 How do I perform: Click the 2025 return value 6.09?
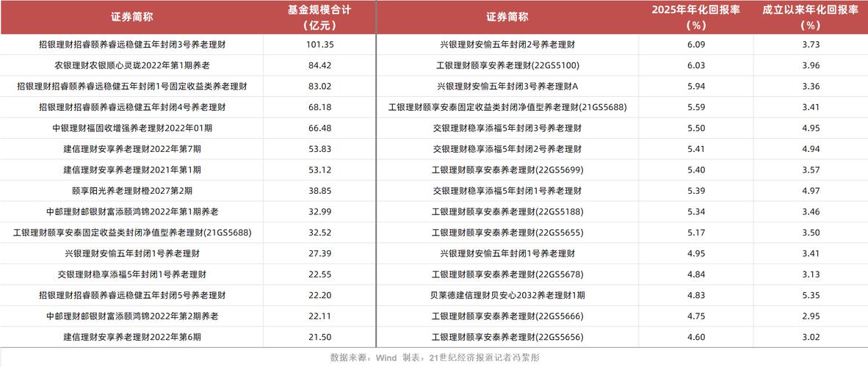695,45
